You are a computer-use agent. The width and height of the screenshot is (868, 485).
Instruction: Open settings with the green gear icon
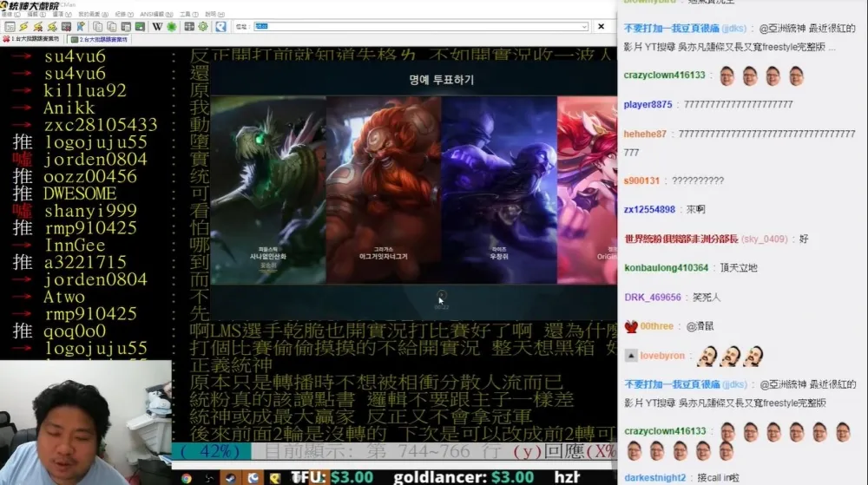(203, 27)
